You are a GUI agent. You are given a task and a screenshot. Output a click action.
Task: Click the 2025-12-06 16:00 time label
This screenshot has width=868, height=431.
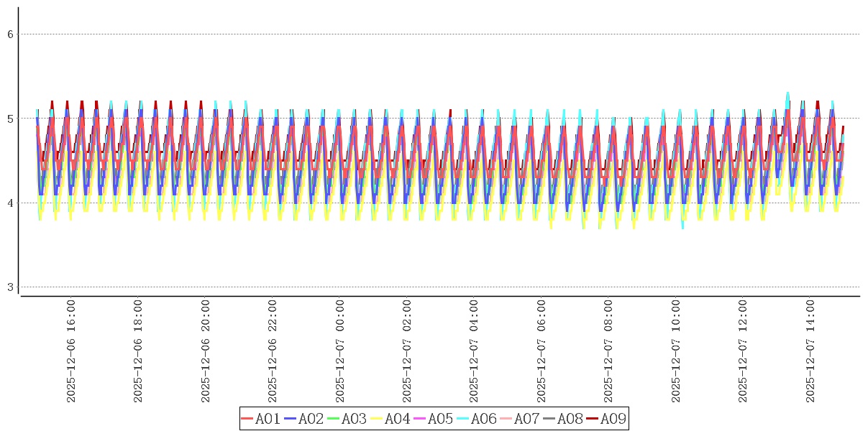[x=71, y=351]
